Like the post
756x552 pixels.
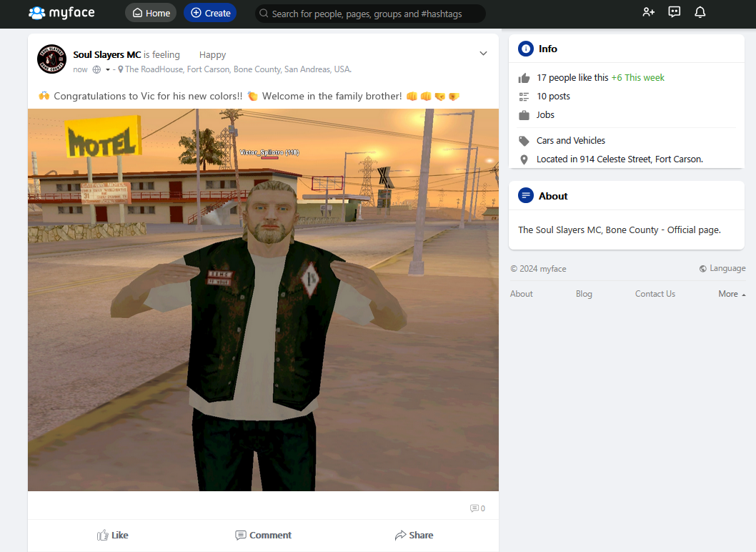(112, 535)
